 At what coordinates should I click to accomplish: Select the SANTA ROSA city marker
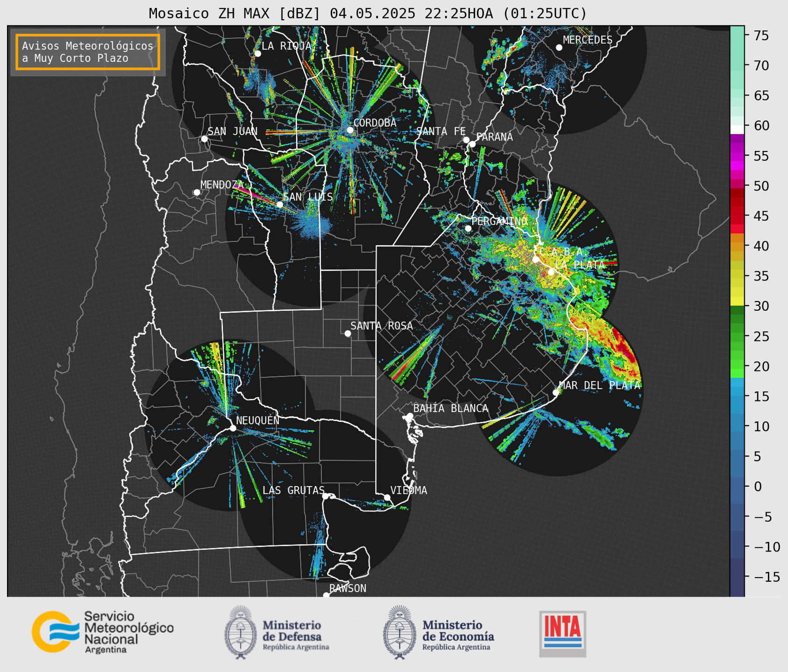(x=348, y=333)
